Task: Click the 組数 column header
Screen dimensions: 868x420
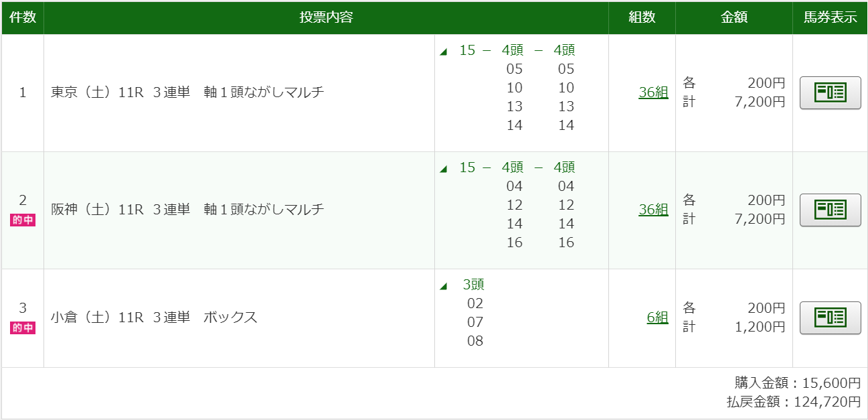Action: [642, 18]
